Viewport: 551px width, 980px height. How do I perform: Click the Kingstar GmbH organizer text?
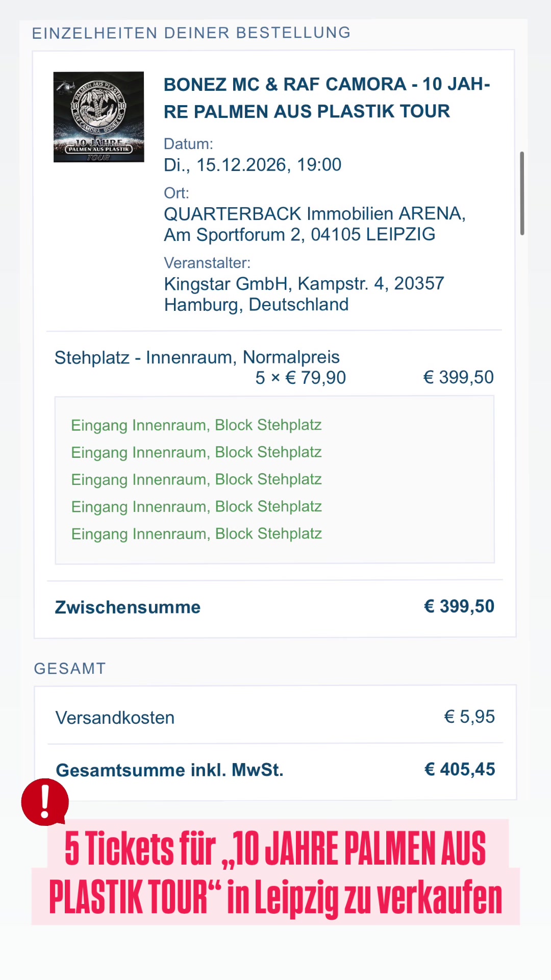304,294
